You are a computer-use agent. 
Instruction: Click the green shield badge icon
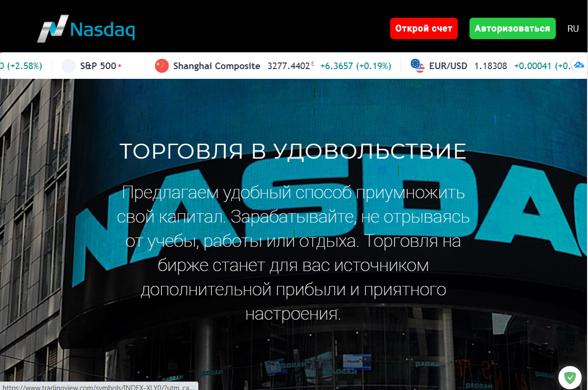[570, 377]
